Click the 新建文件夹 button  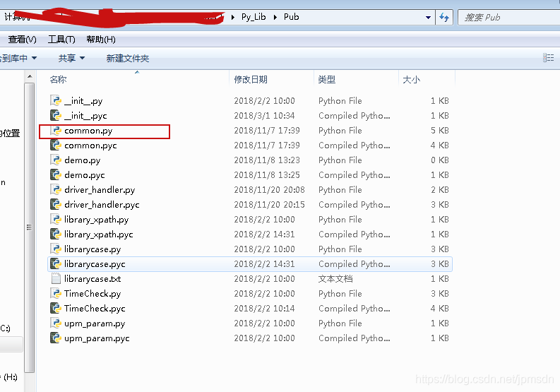tap(128, 58)
